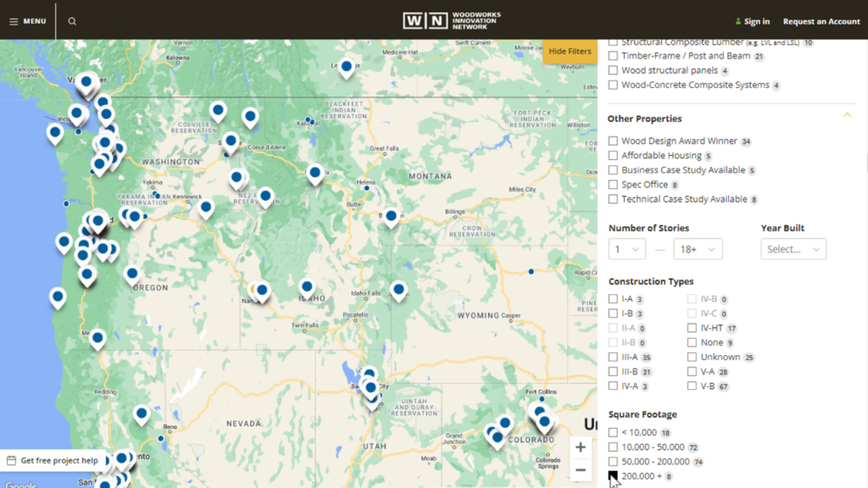Viewport: 868px width, 488px height.
Task: Check the 200,000 + square footage option
Action: (613, 476)
